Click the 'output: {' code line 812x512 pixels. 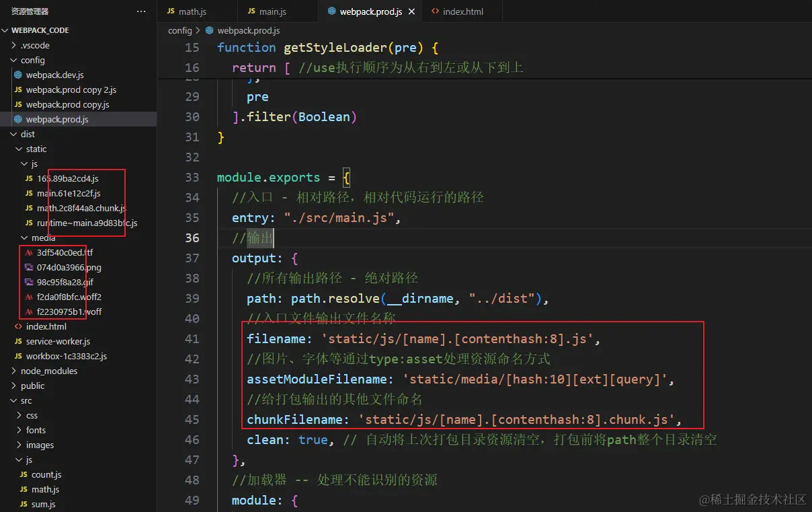point(265,258)
